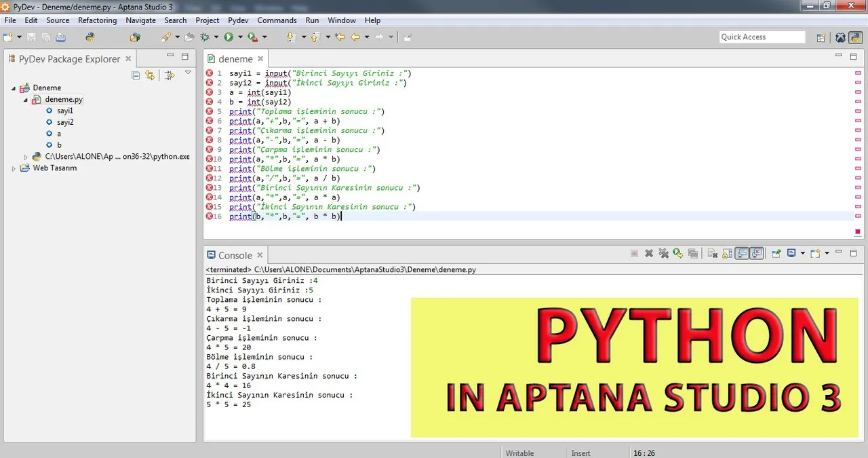Open the Commands menu
The width and height of the screenshot is (868, 458).
(277, 20)
